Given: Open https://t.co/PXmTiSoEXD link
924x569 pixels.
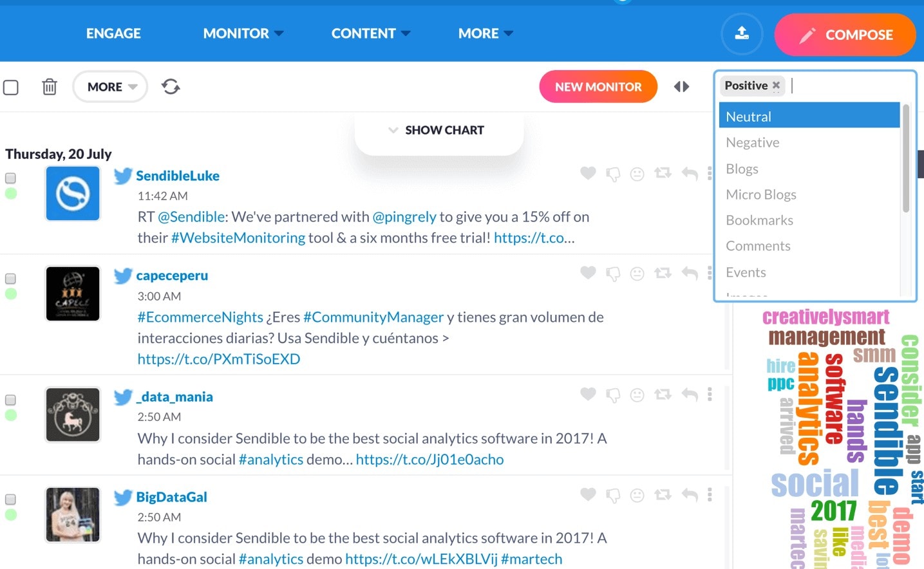Looking at the screenshot, I should [x=219, y=359].
